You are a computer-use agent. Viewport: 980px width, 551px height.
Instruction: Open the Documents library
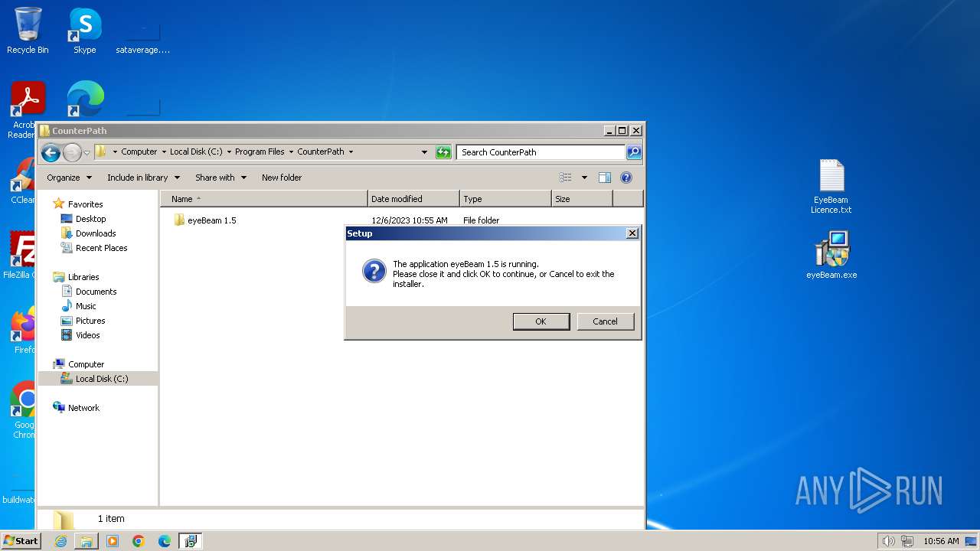(x=89, y=292)
